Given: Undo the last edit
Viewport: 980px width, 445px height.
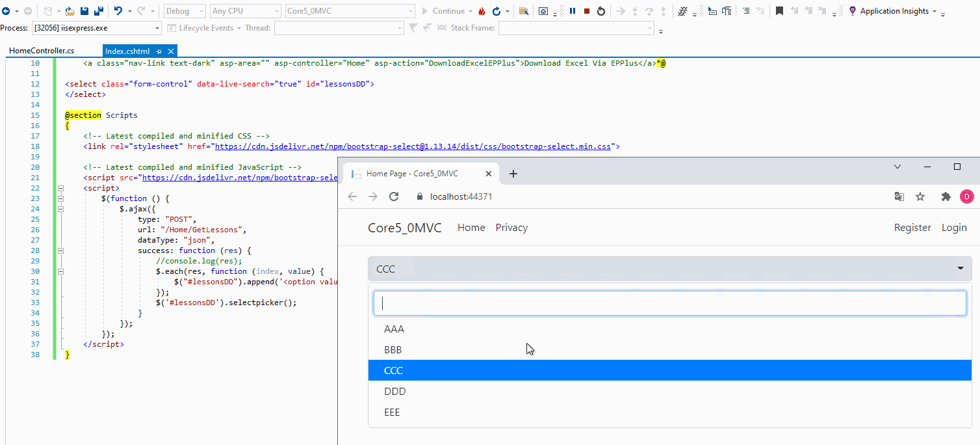Looking at the screenshot, I should 118,11.
